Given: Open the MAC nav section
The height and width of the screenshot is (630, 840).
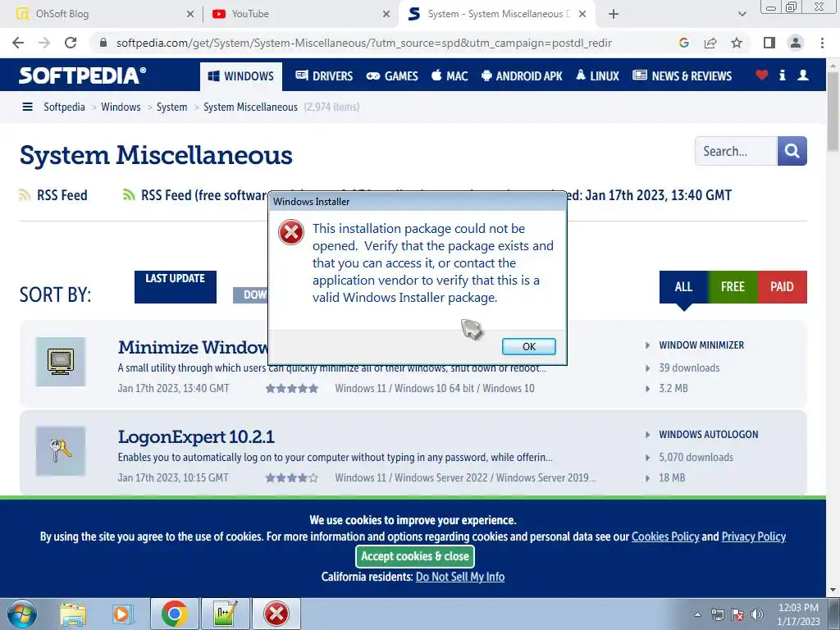Looking at the screenshot, I should [450, 76].
